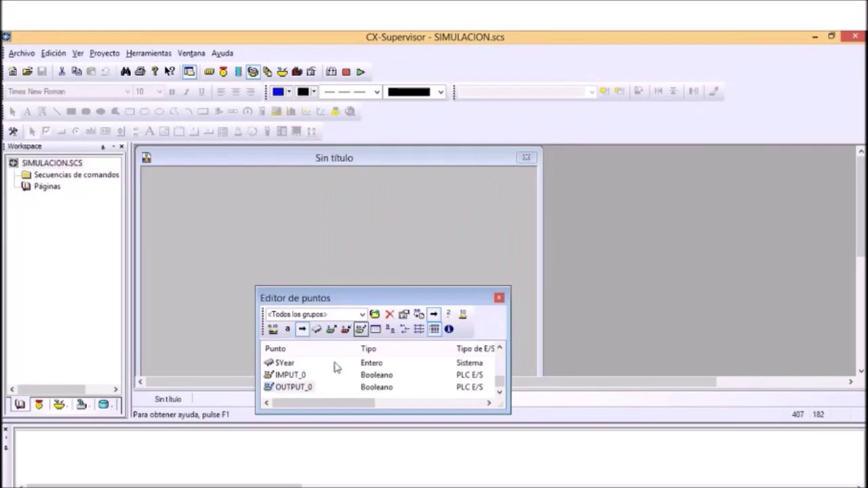Toggle Italic text formatting

pos(186,91)
